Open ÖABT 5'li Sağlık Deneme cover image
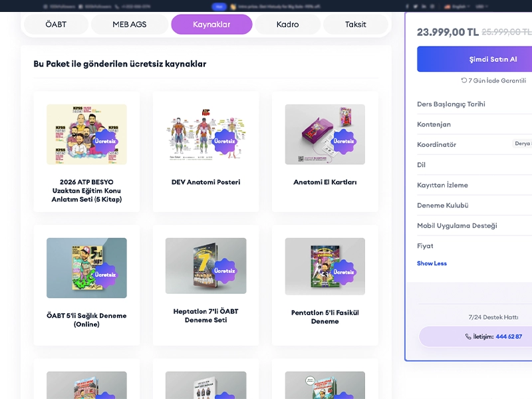Screen dimensions: 532x399 pyautogui.click(x=86, y=268)
